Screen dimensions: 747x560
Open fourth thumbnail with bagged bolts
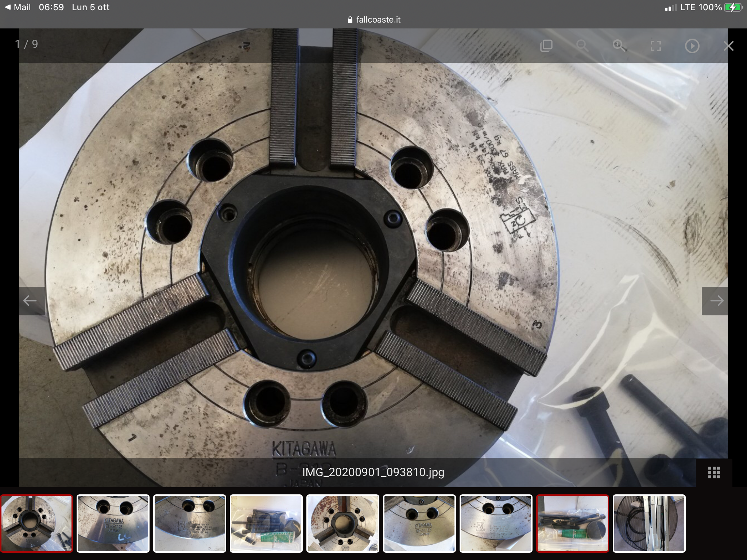click(x=266, y=523)
